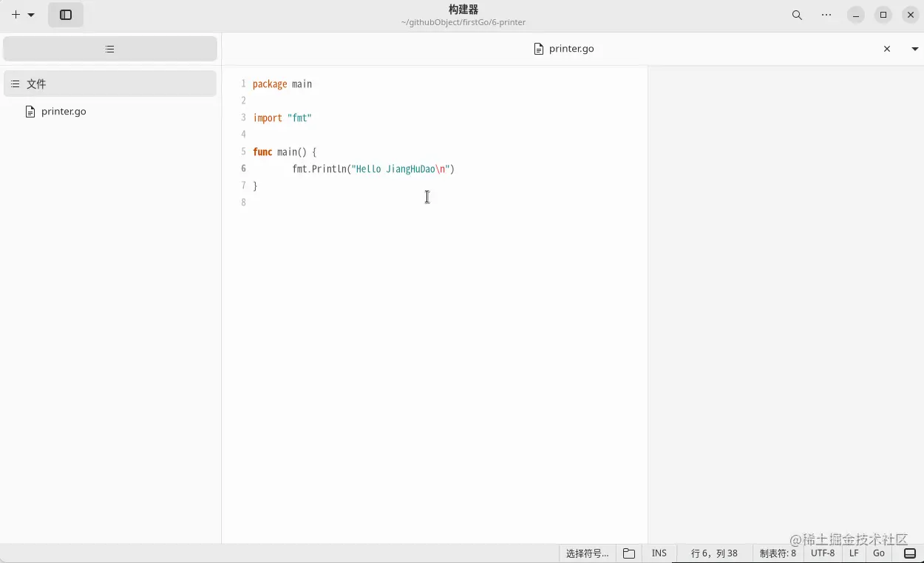
Task: Click the file icon on the printer.go tab
Action: 538,49
